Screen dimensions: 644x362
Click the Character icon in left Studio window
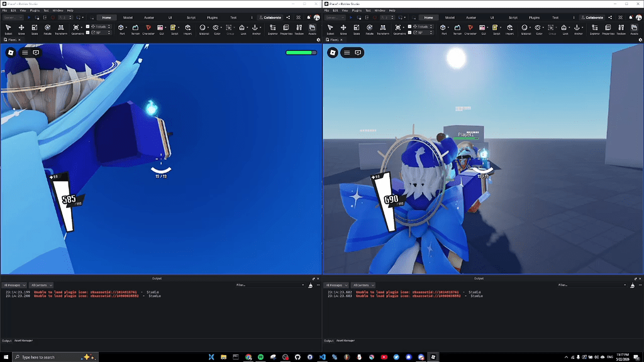pos(148,29)
